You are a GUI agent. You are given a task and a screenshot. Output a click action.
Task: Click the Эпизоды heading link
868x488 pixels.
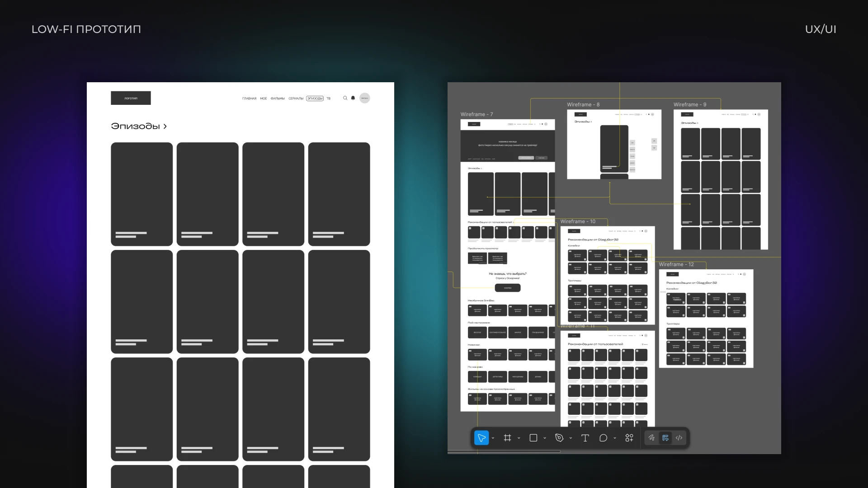[139, 126]
